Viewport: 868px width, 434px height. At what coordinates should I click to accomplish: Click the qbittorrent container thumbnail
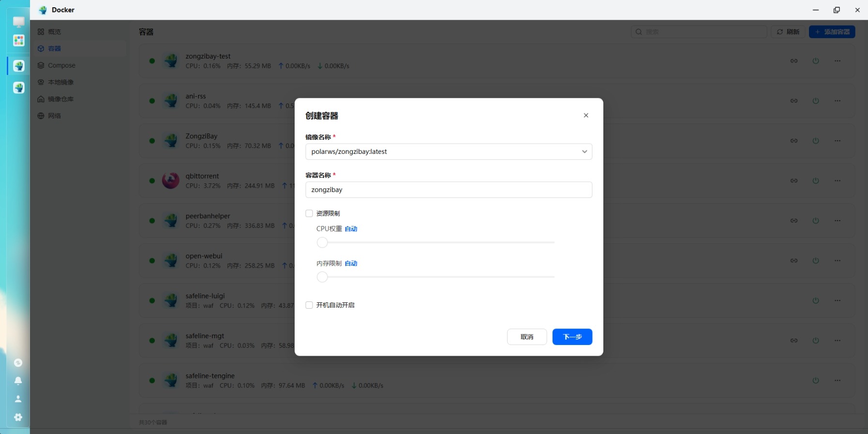(170, 180)
